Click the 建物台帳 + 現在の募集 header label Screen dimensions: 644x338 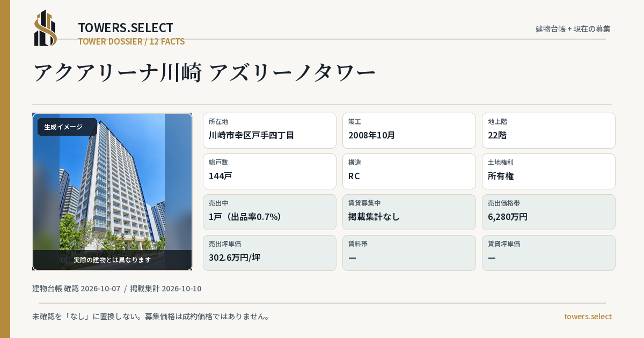(x=573, y=29)
